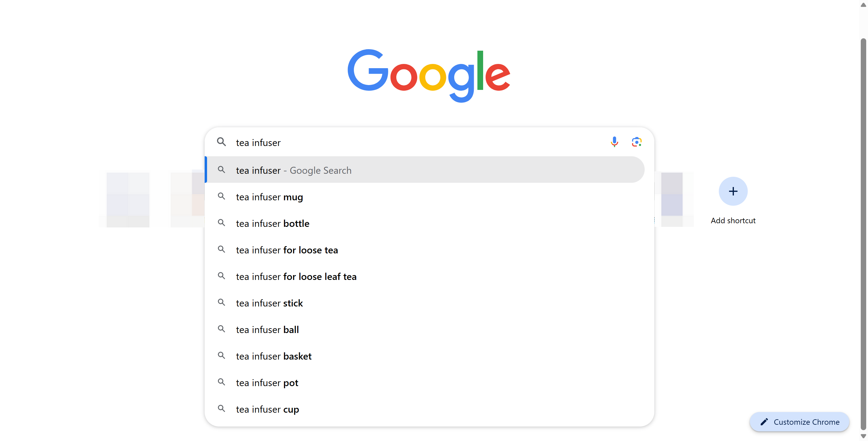Activate voice search with the microphone icon
The height and width of the screenshot is (441, 868).
tap(614, 142)
